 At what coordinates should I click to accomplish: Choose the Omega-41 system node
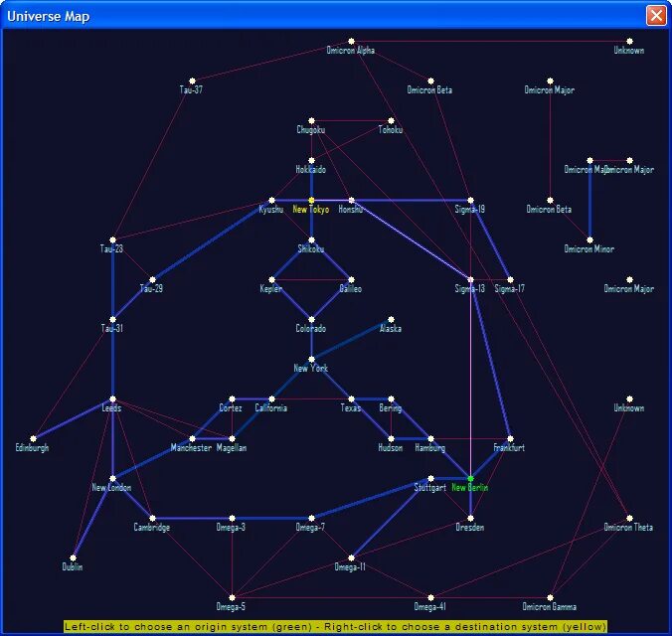tap(430, 597)
